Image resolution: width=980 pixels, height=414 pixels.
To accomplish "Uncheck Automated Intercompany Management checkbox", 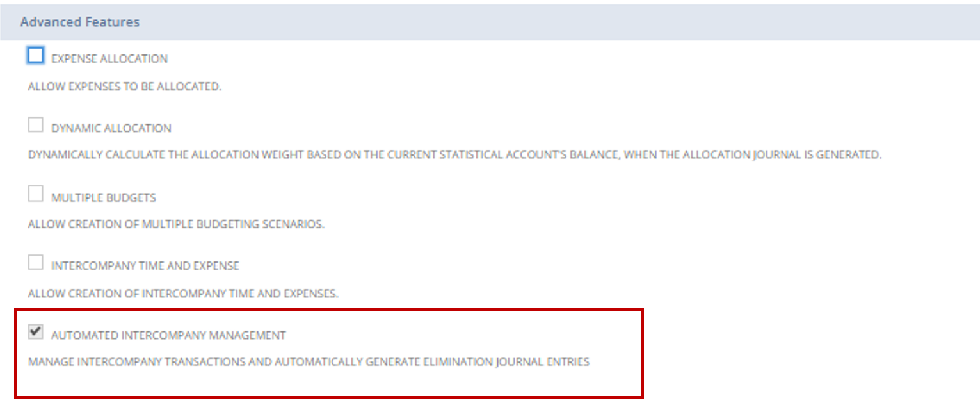I will click(36, 332).
